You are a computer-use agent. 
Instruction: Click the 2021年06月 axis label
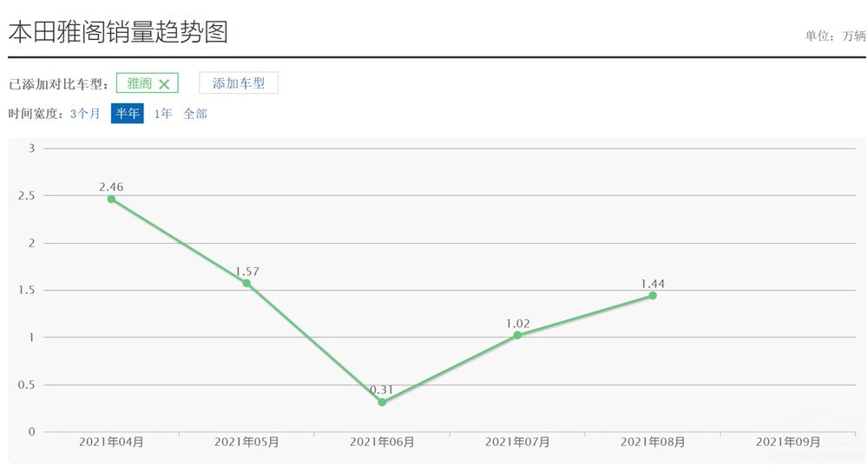pos(382,443)
